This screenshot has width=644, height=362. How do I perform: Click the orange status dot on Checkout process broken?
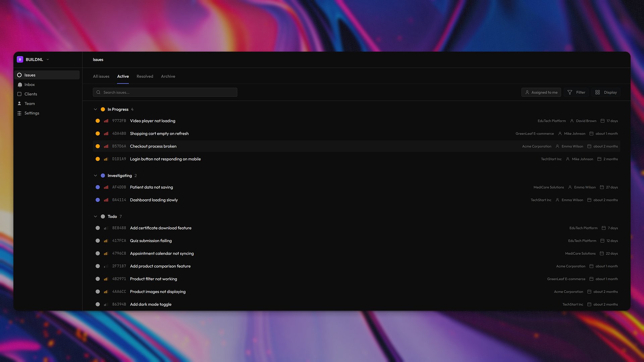(98, 146)
